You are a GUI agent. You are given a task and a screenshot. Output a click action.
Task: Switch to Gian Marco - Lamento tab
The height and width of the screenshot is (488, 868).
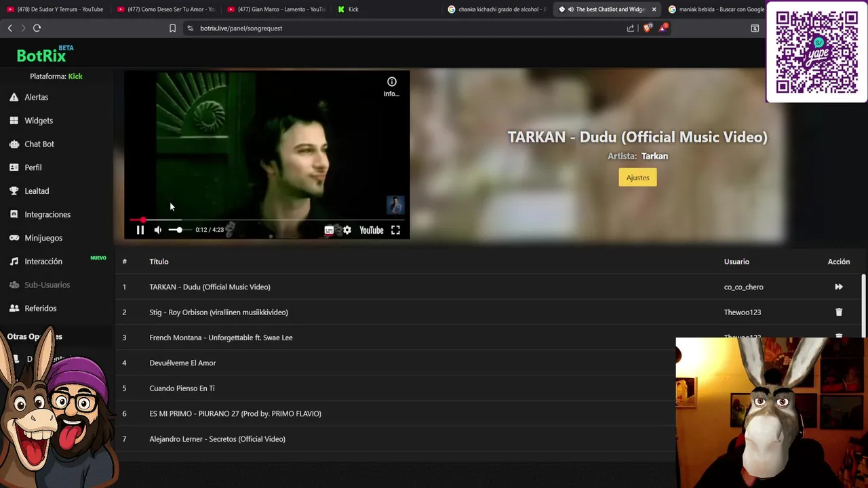pos(277,9)
